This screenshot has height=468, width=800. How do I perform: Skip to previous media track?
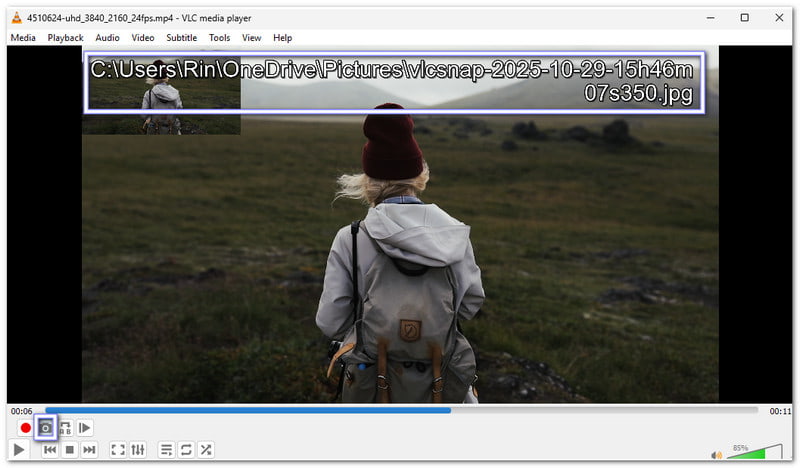pos(50,450)
